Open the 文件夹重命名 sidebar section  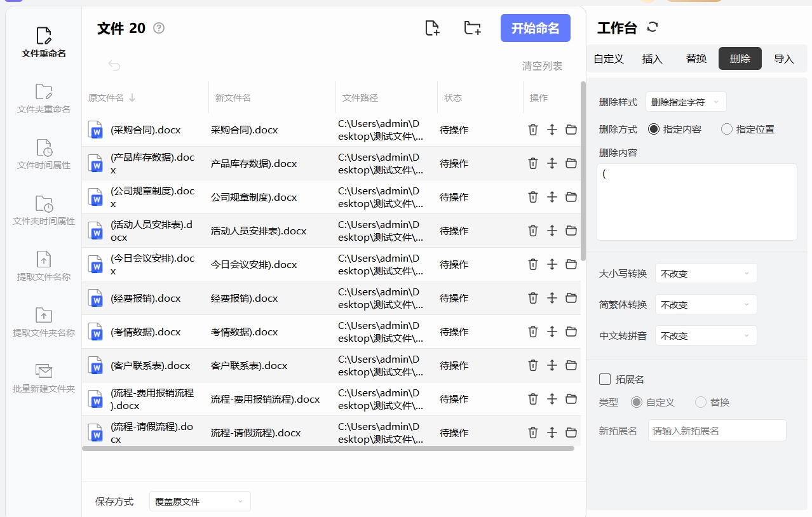[44, 98]
